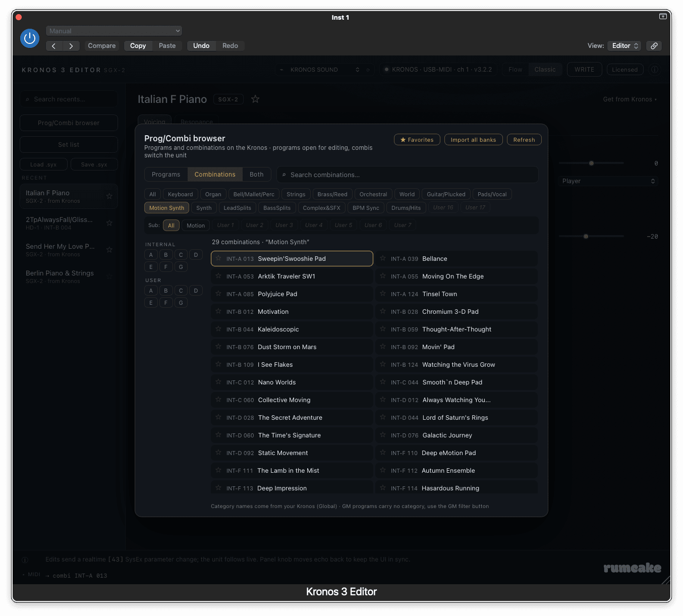
Task: Star Movin' Pad as favorite
Action: tap(383, 347)
